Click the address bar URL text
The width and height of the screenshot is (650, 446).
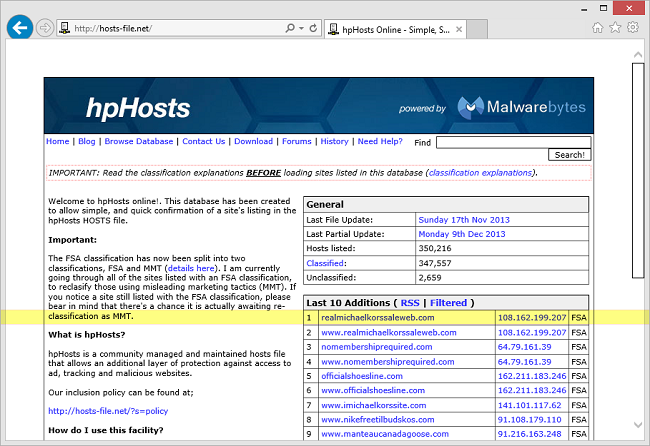pyautogui.click(x=113, y=28)
